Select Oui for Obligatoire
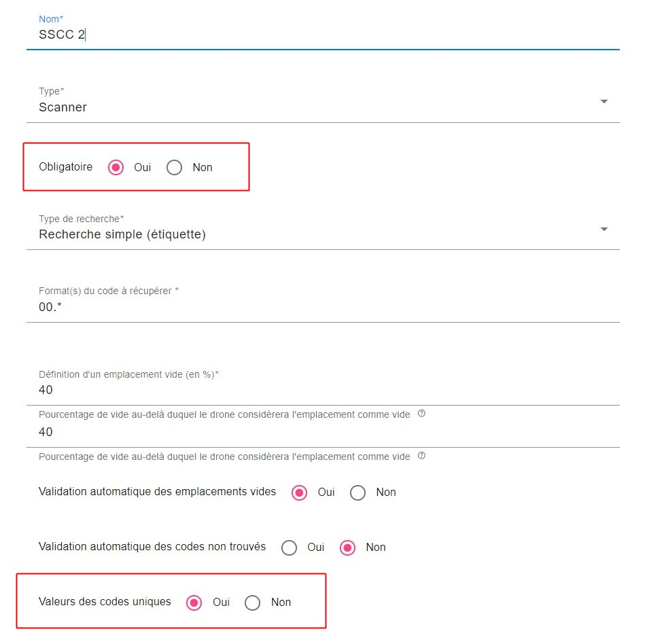 click(x=116, y=167)
